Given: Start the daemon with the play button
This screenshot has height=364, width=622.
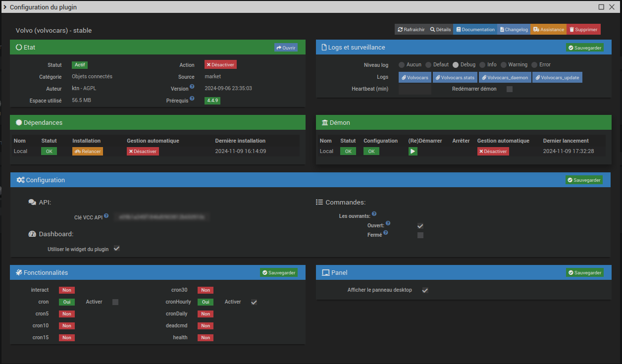Looking at the screenshot, I should [x=413, y=151].
